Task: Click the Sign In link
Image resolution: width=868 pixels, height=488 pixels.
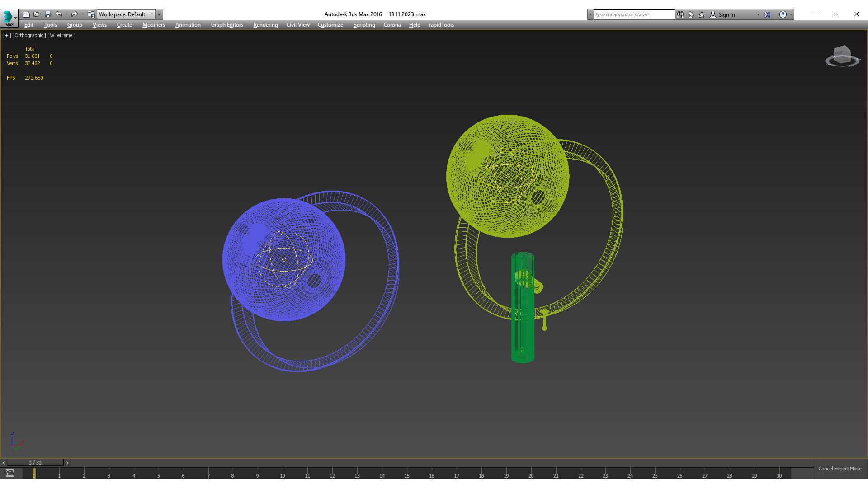Action: pyautogui.click(x=726, y=14)
